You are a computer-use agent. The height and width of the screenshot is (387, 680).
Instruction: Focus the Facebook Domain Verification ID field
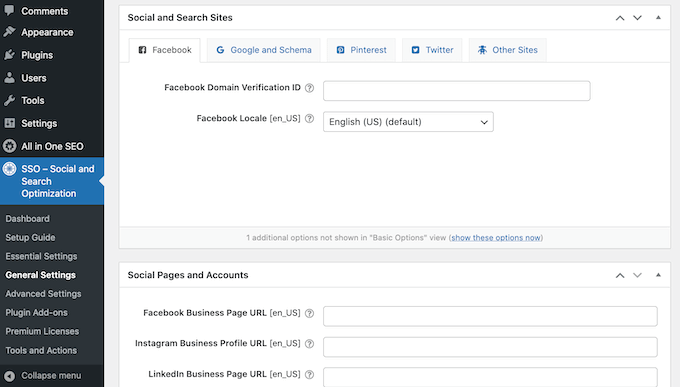coord(457,91)
